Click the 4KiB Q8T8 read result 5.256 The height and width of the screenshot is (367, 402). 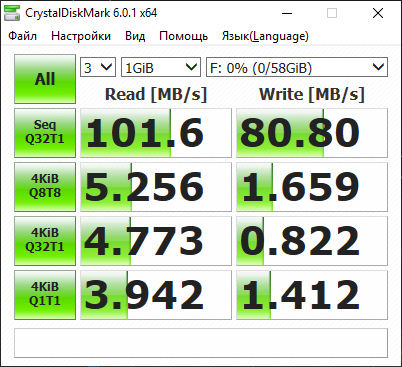coord(156,187)
